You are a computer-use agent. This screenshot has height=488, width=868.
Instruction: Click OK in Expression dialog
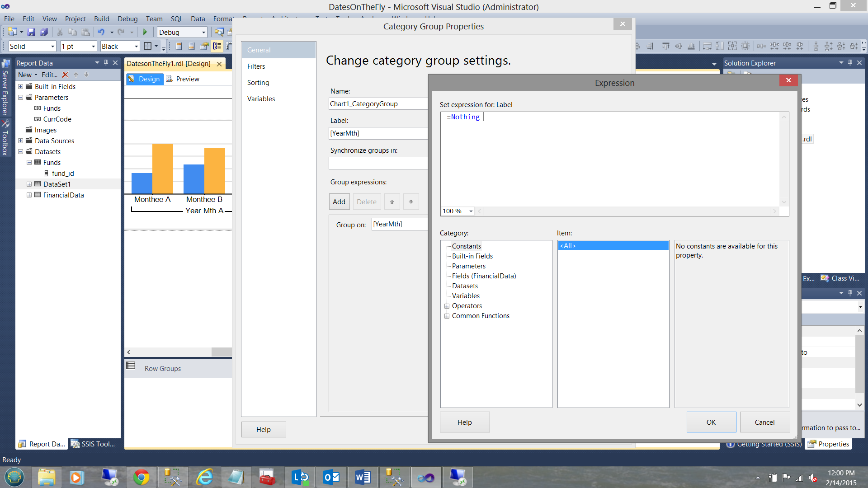(711, 422)
